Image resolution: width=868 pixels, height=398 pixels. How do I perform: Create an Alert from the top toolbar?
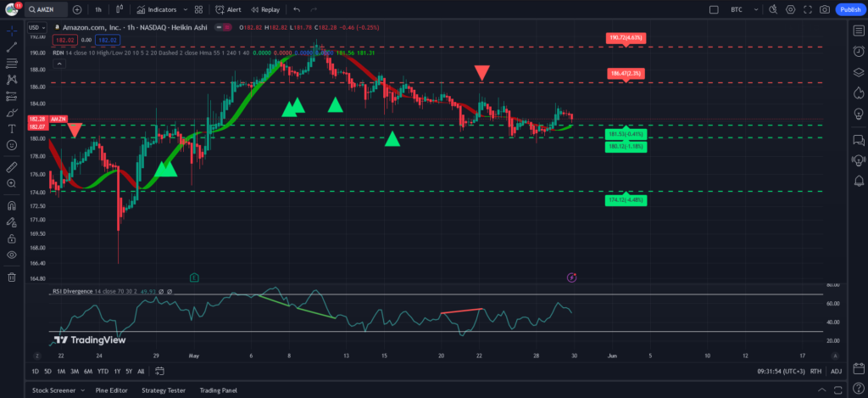228,9
